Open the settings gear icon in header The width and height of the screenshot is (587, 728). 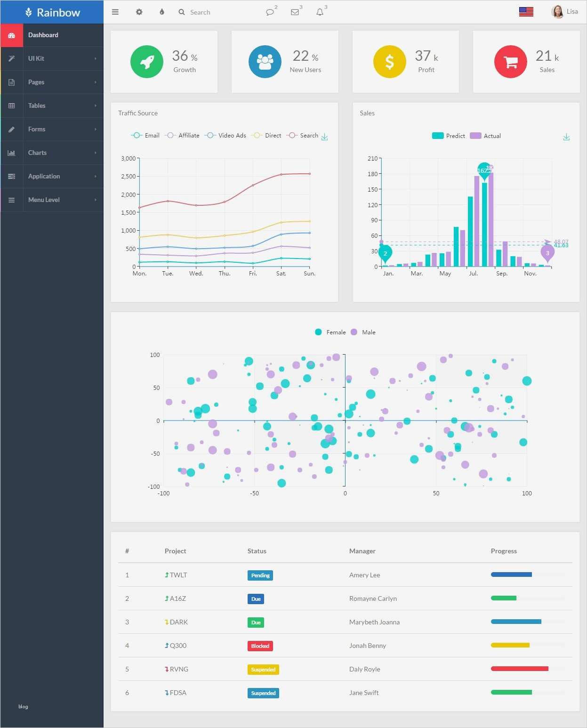[x=139, y=12]
